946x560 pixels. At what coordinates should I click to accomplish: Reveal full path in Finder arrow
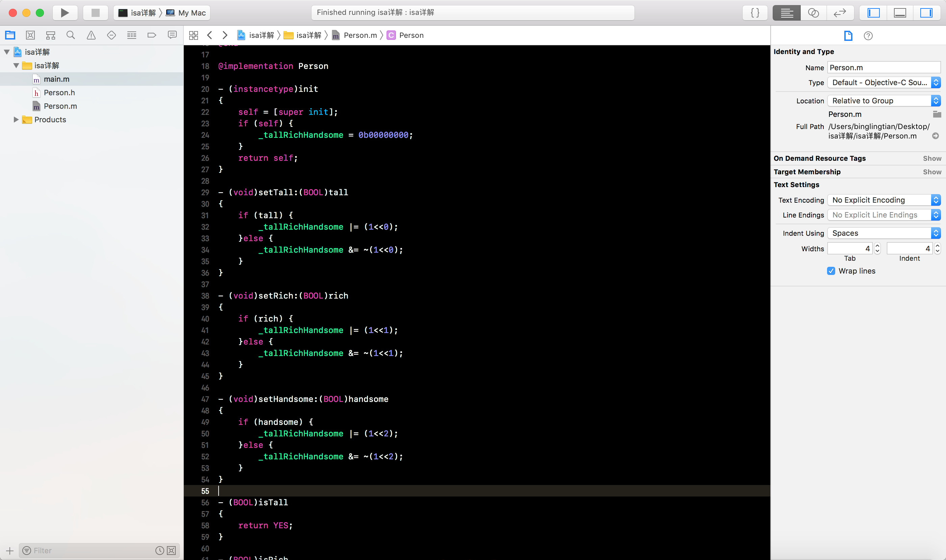pos(936,136)
